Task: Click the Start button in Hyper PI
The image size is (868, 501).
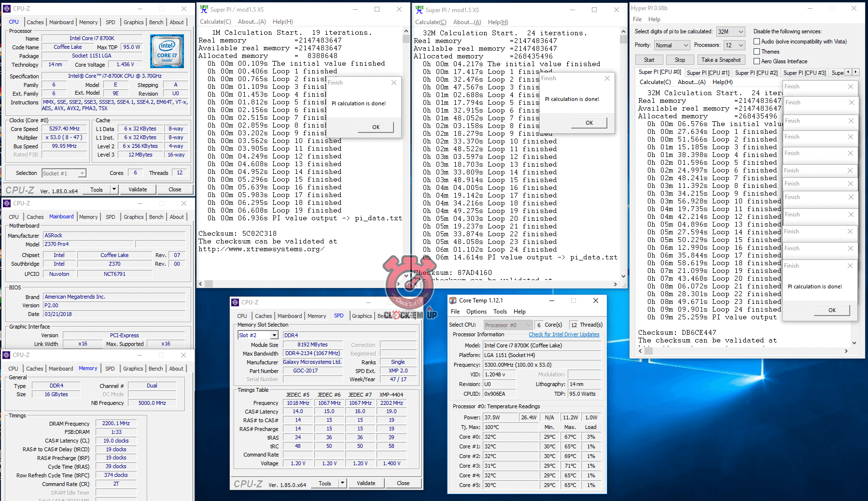Action: [x=649, y=60]
